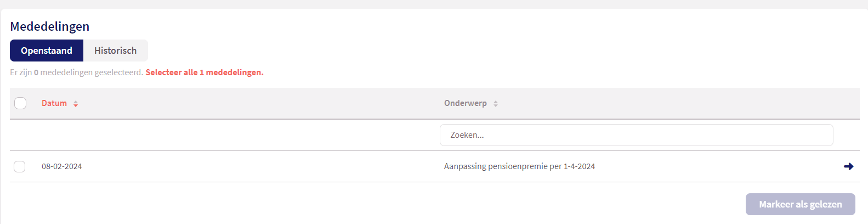Switch to the Historisch tab
Image resolution: width=868 pixels, height=224 pixels.
(116, 51)
